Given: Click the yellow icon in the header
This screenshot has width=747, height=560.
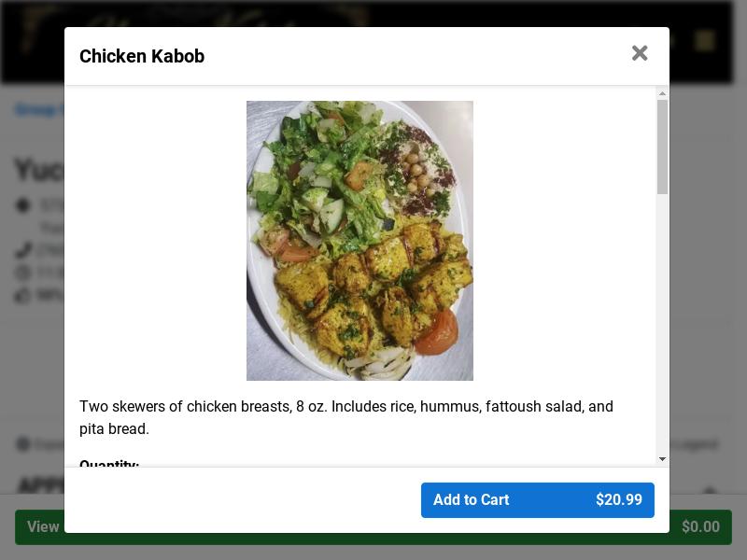Looking at the screenshot, I should coord(704,41).
